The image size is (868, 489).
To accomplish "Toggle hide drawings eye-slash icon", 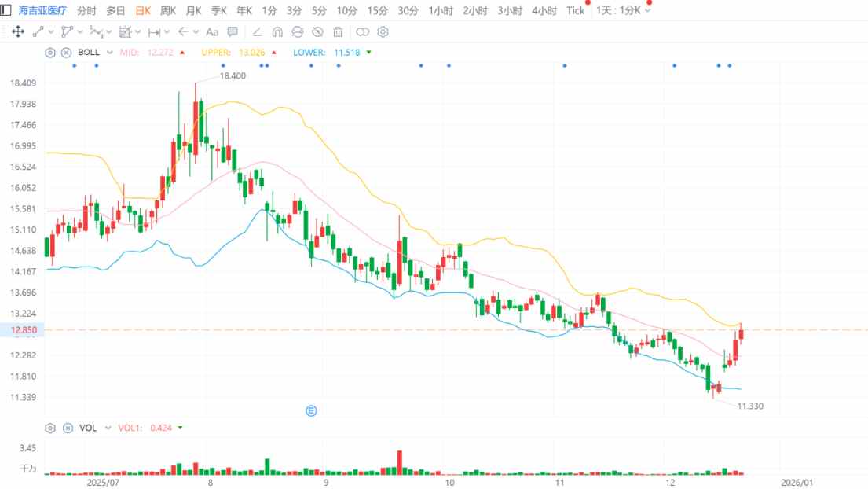I will click(x=317, y=32).
